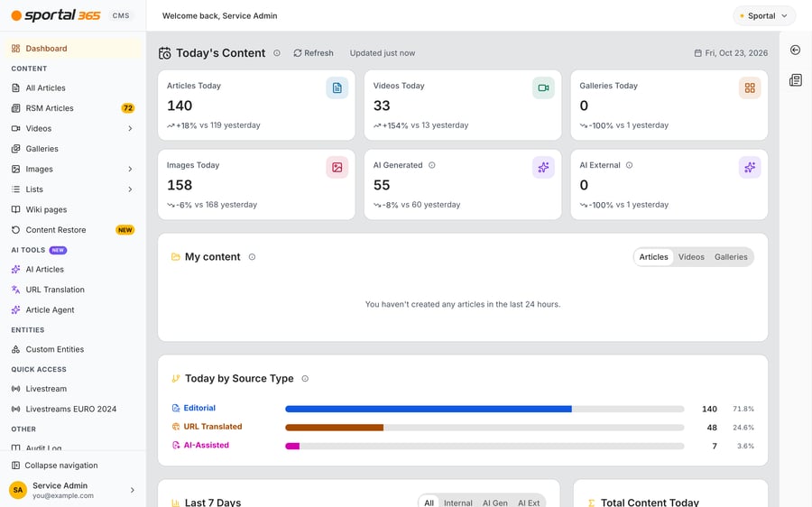
Task: Click the AI-Assisted source type label
Action: coord(206,446)
